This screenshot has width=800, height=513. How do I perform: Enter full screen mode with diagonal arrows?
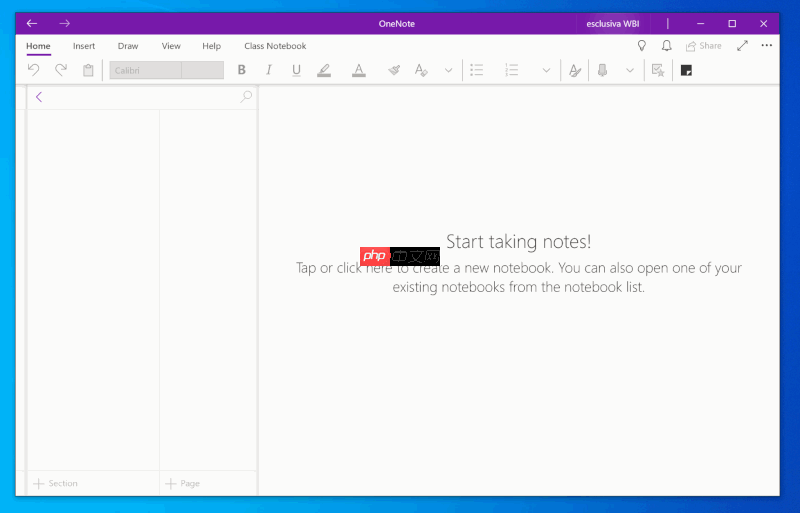[x=742, y=46]
